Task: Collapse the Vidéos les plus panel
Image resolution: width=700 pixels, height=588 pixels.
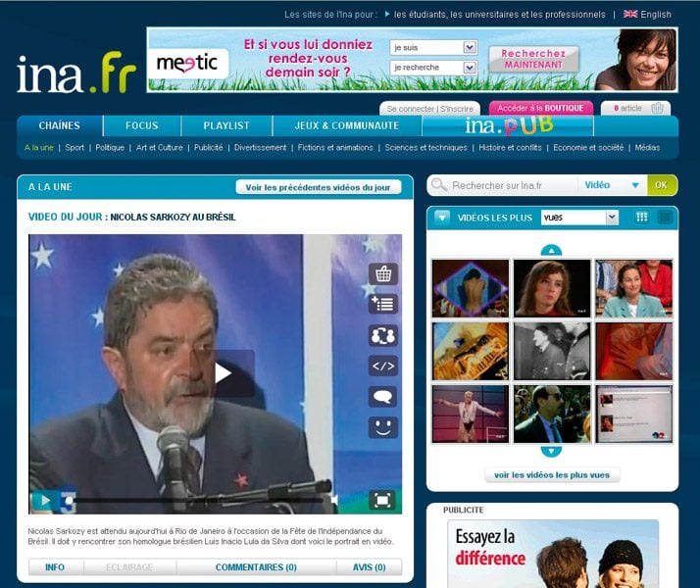Action: [x=442, y=218]
